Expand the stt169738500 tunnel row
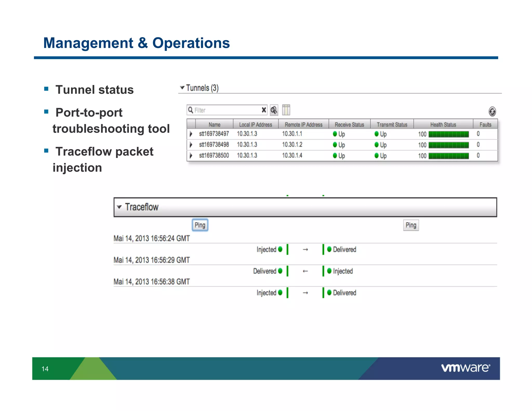The height and width of the screenshot is (411, 532). 191,156
